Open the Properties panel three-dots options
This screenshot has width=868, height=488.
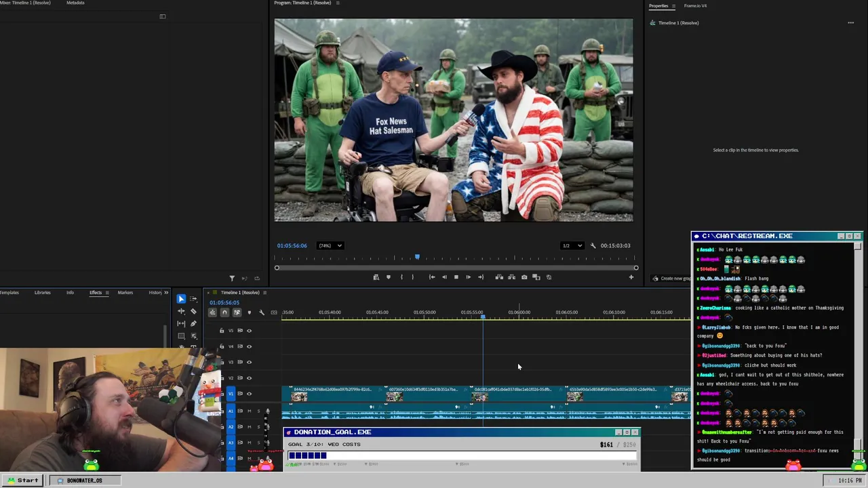click(x=850, y=23)
